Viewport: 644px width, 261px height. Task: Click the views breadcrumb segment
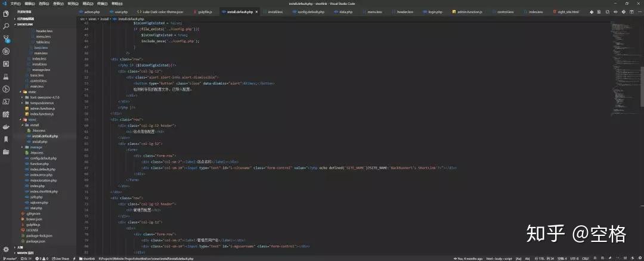point(92,19)
